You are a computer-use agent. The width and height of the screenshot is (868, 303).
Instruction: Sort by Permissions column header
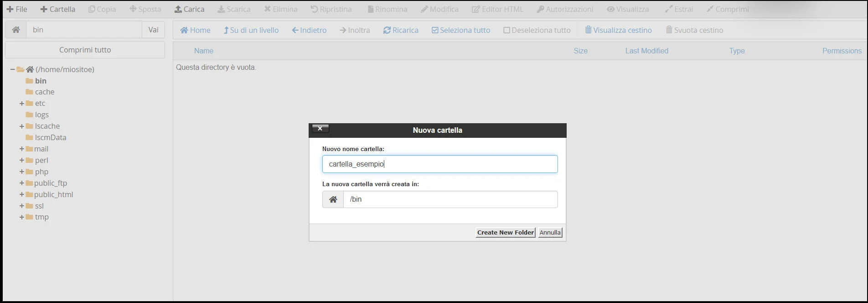coord(842,51)
